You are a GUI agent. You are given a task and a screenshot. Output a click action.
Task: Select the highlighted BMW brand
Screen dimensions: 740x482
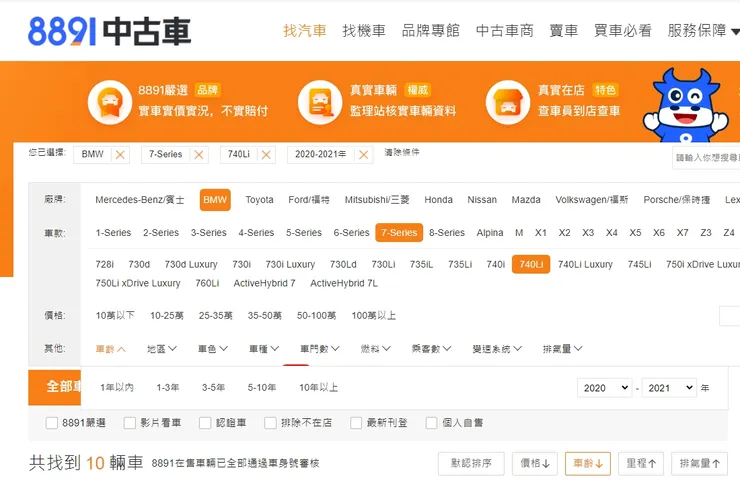pos(215,200)
